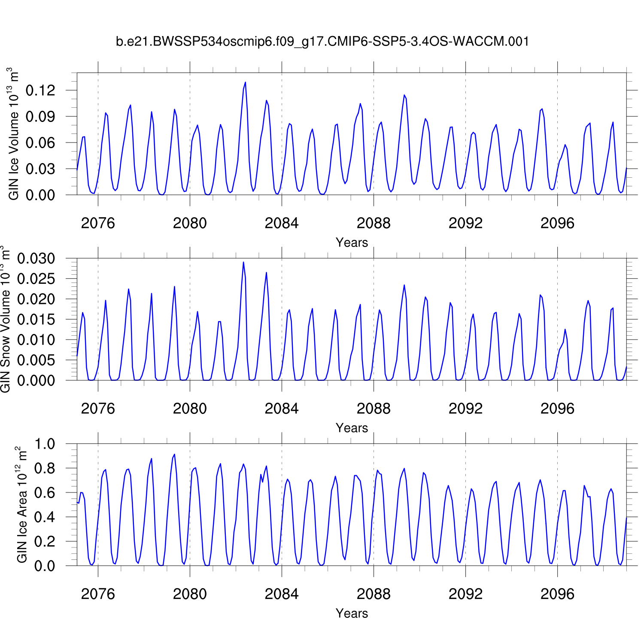Select the 2088 tick label in the ice area panel
This screenshot has width=644, height=644.
374,594
